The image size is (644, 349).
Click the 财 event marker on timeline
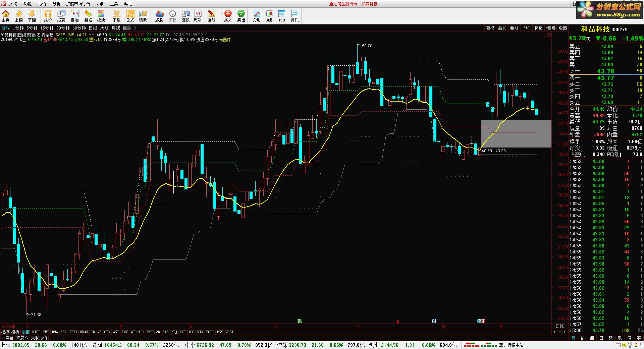(434, 321)
